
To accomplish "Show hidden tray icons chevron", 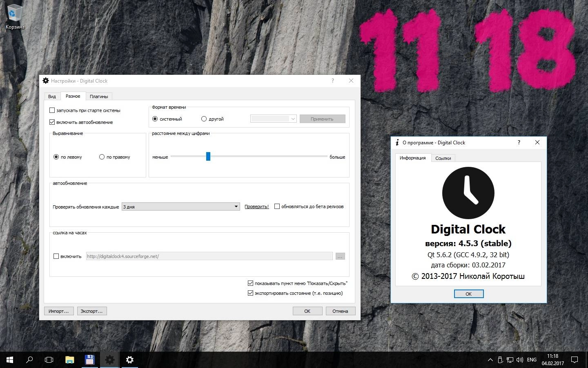I will [490, 360].
